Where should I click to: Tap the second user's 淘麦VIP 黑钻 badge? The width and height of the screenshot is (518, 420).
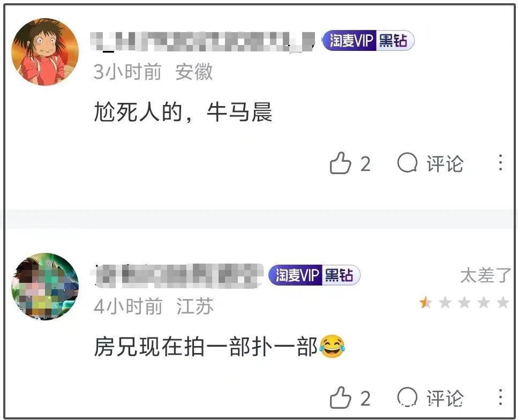(x=314, y=275)
